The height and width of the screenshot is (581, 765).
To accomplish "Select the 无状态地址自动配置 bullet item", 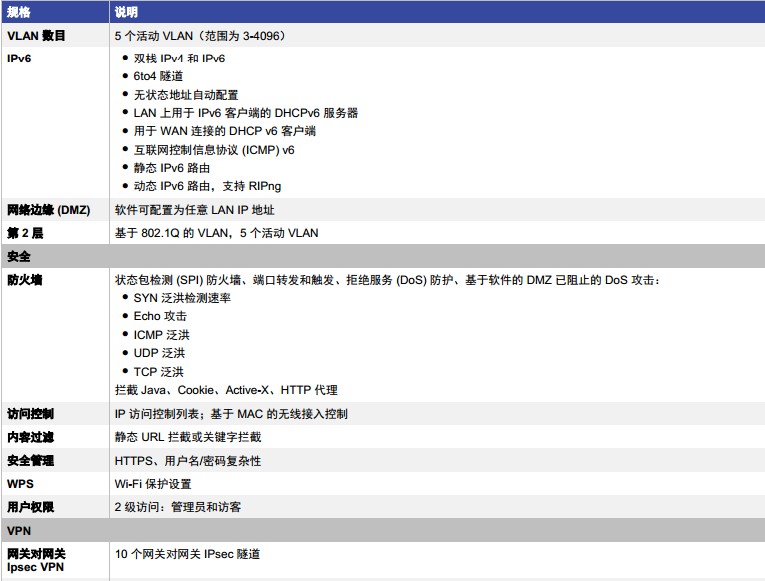I will pos(186,95).
